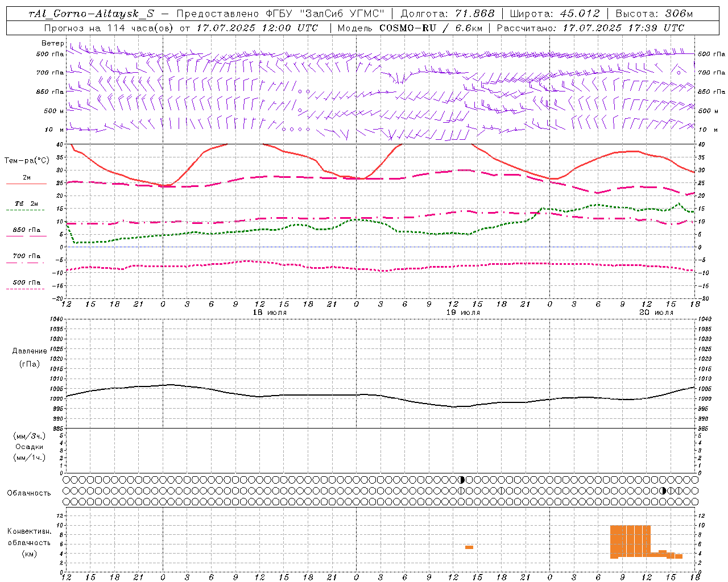Click the right pressure axis value 985

pyautogui.click(x=704, y=429)
